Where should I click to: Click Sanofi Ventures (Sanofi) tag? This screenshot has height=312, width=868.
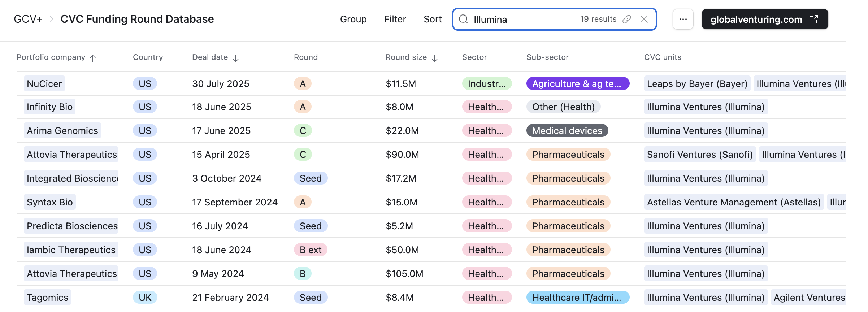coord(700,154)
